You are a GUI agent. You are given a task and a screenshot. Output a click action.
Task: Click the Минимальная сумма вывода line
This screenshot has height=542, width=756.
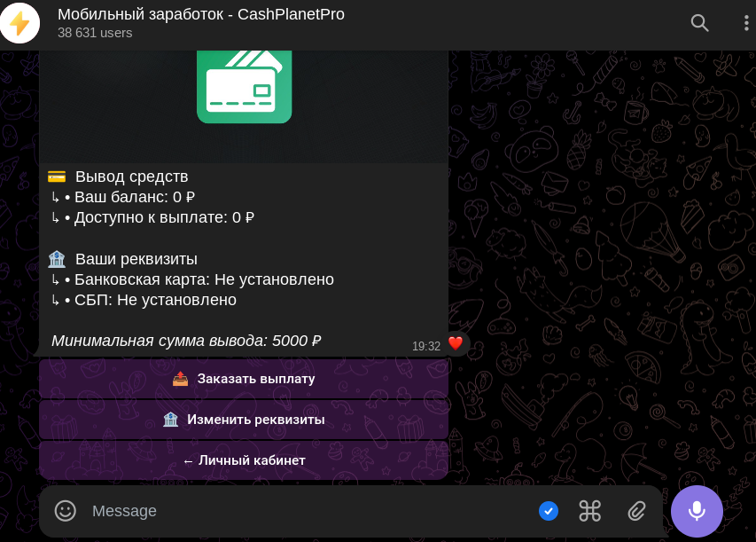click(186, 341)
